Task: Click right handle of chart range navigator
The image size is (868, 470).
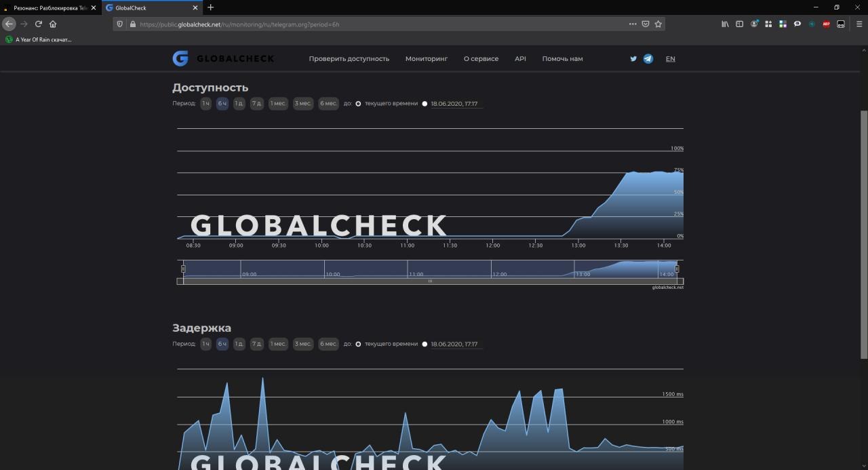Action: [677, 269]
